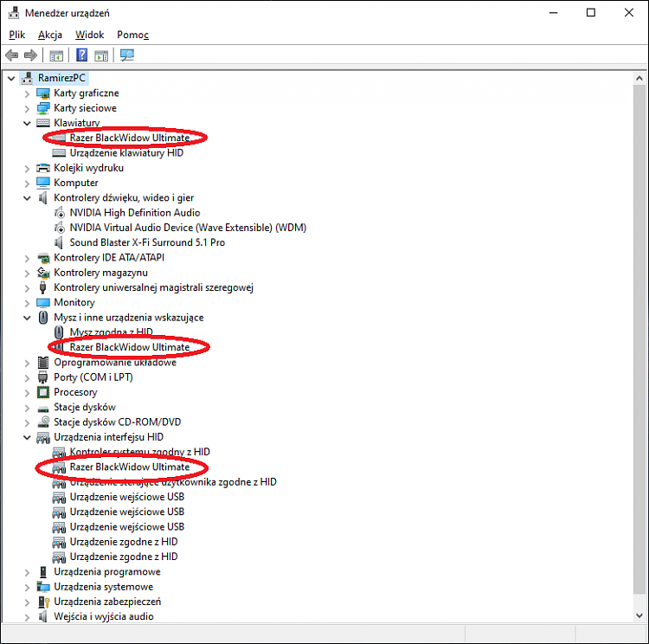
Task: Expand the Karty sieciowe category
Action: coord(27,108)
